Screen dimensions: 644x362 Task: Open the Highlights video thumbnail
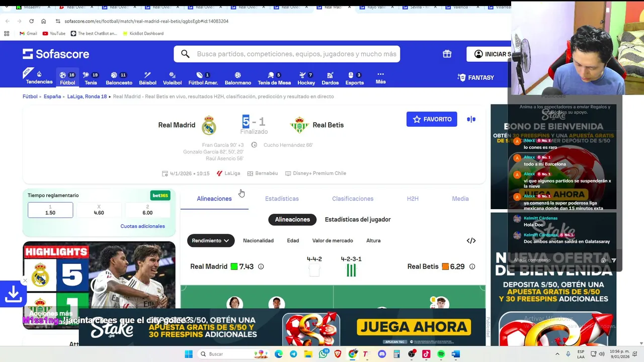[99, 285]
